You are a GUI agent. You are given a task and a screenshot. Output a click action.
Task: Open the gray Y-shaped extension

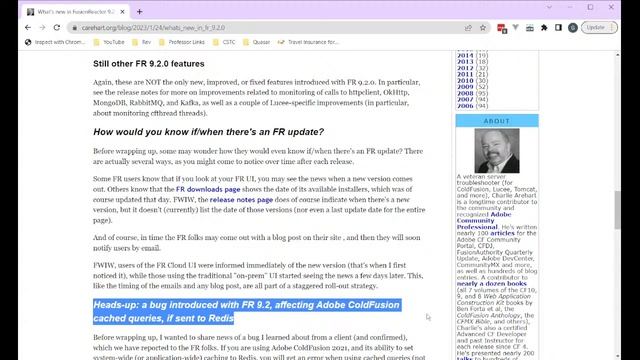pyautogui.click(x=516, y=27)
